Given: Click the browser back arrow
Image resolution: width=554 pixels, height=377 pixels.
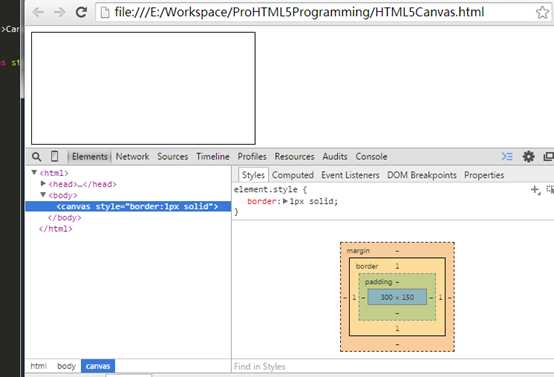Looking at the screenshot, I should pos(38,12).
